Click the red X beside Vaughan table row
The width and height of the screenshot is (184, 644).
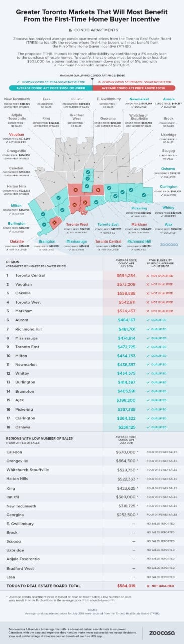click(149, 285)
